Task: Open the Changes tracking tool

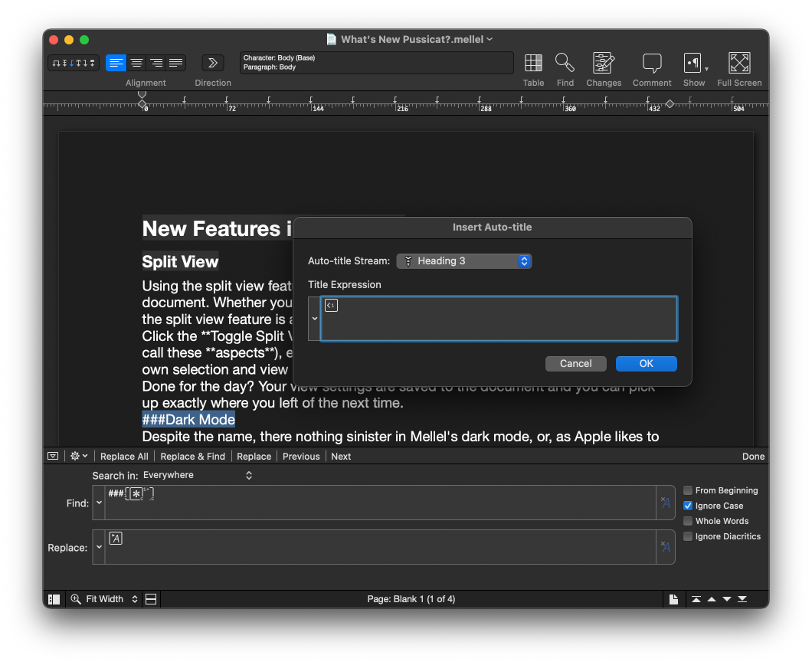Action: [604, 63]
